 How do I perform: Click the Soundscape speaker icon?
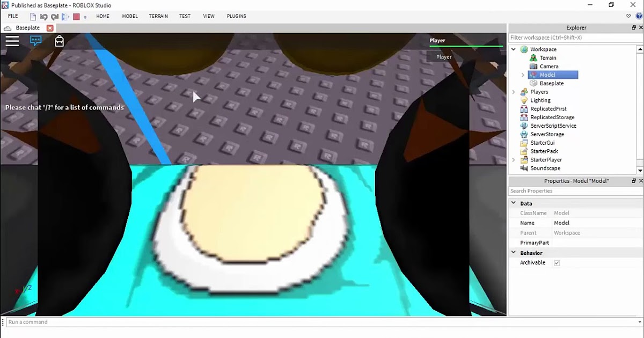point(524,168)
